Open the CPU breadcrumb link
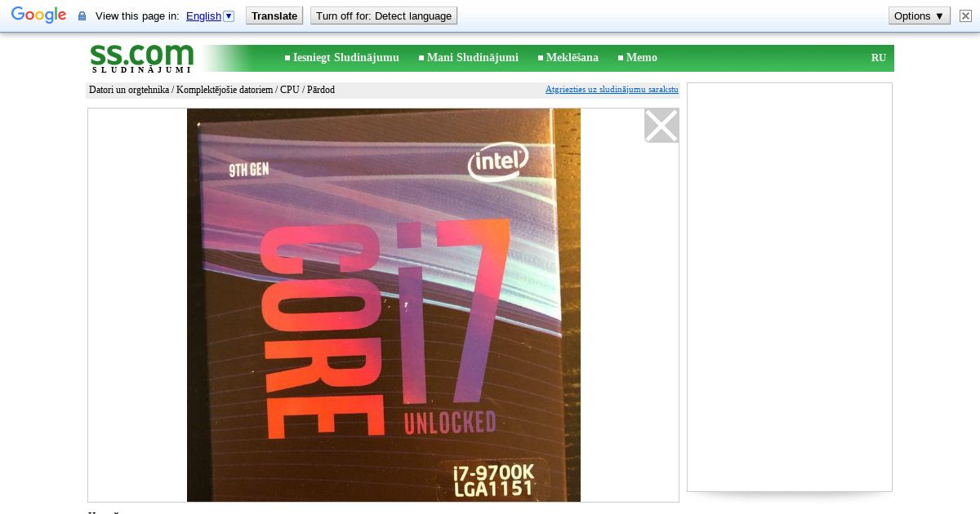This screenshot has height=514, width=980. point(290,90)
